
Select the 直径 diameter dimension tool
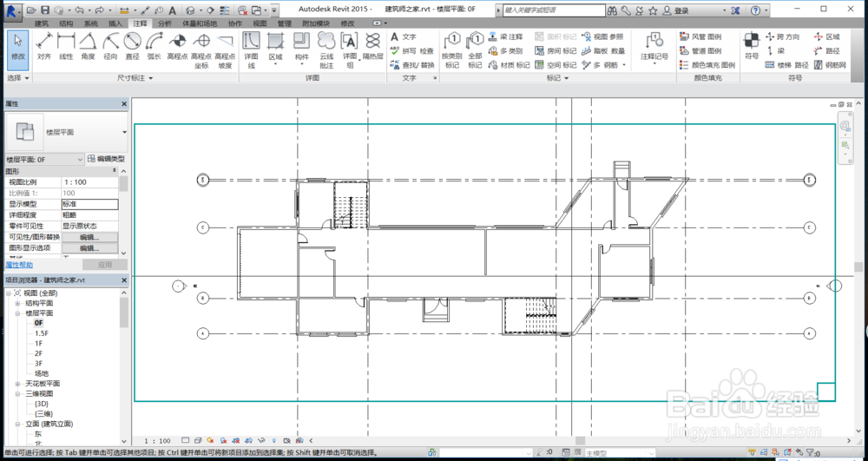(x=132, y=46)
